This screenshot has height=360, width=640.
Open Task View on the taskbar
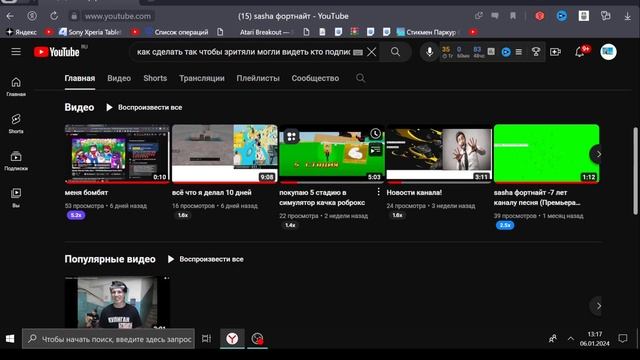point(207,338)
